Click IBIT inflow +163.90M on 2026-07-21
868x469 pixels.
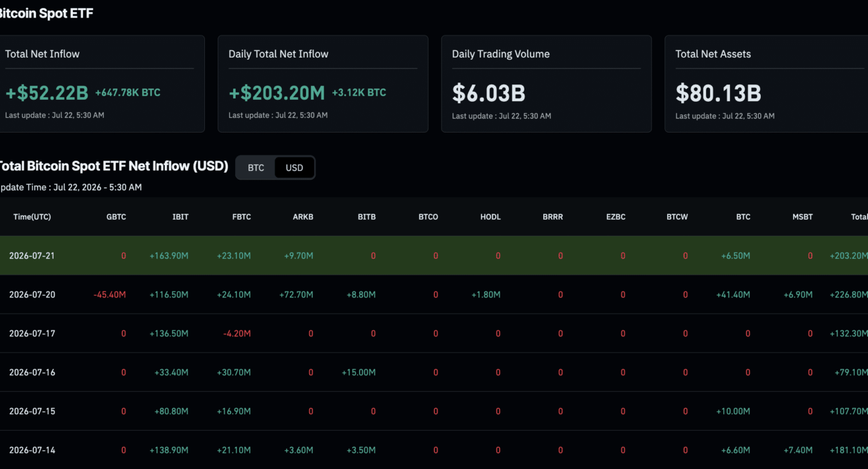pos(169,256)
